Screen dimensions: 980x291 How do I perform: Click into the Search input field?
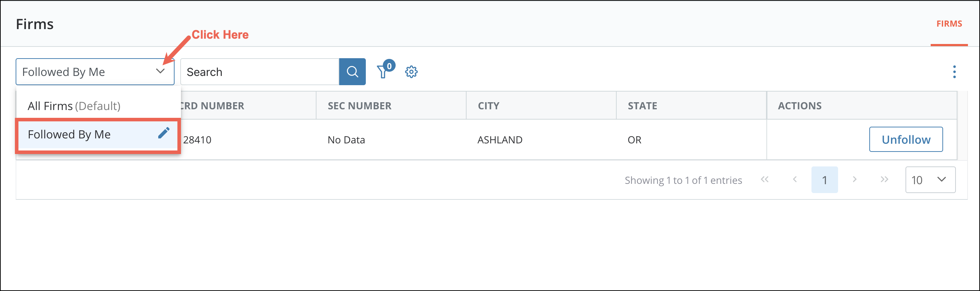[259, 72]
